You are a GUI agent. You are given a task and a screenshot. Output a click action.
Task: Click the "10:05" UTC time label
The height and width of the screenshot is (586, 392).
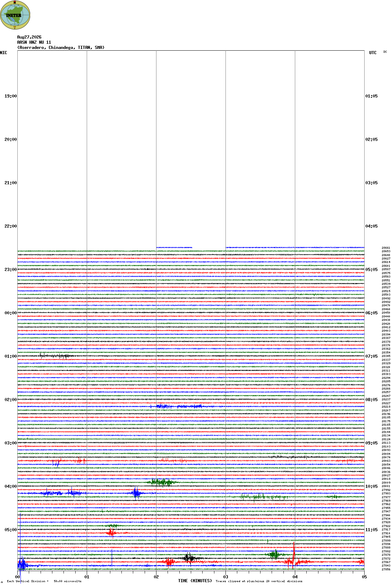coord(372,486)
